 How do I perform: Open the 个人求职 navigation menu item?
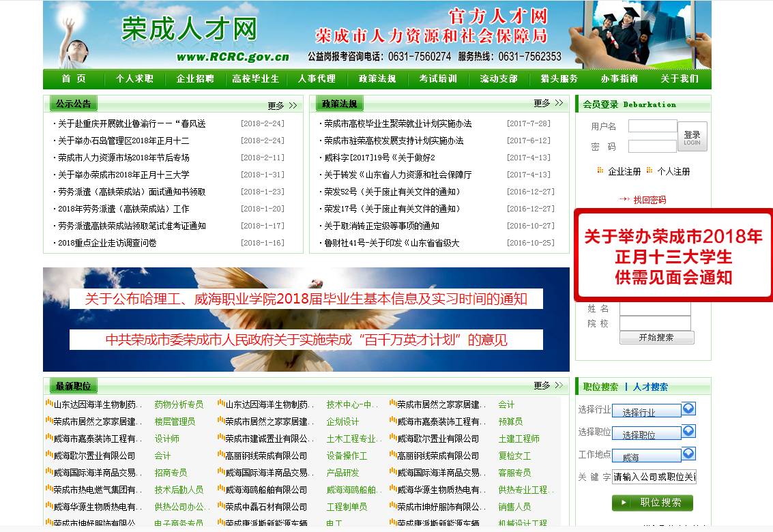[x=134, y=79]
